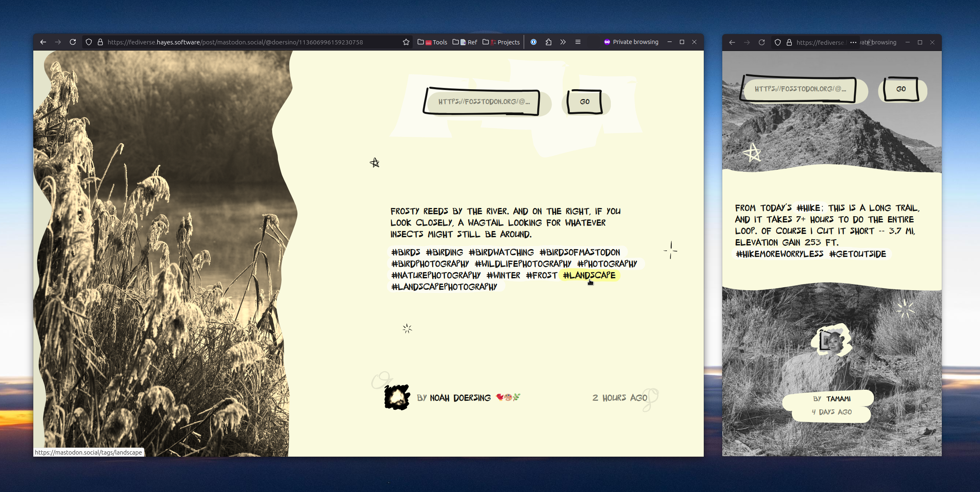
Task: Open the #BIRDWATCHING hashtag link
Action: tap(501, 252)
